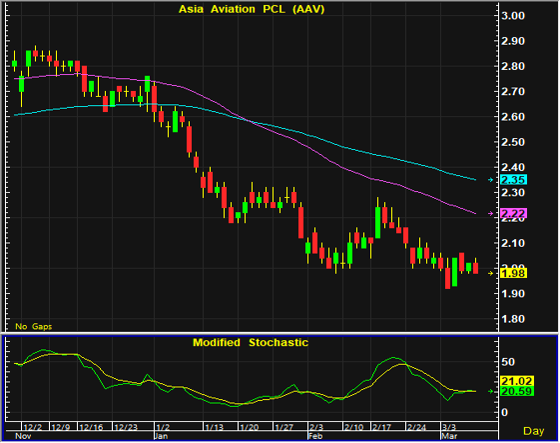Click the 1.80 price axis label
The image size is (560, 443).
513,319
